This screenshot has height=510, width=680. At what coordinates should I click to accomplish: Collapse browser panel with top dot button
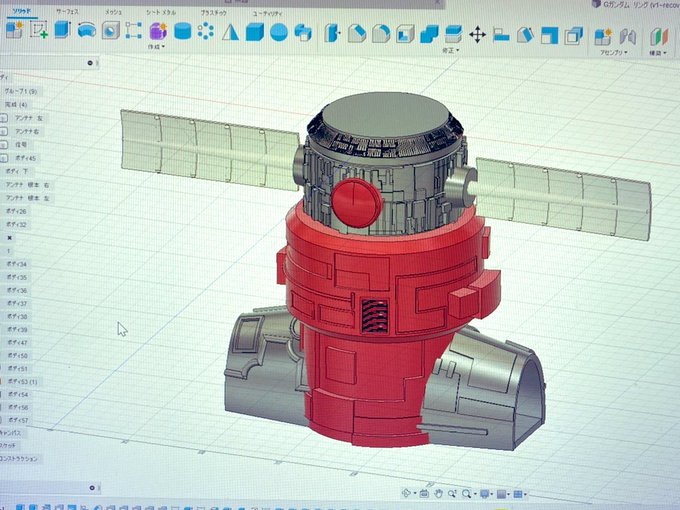pyautogui.click(x=90, y=63)
